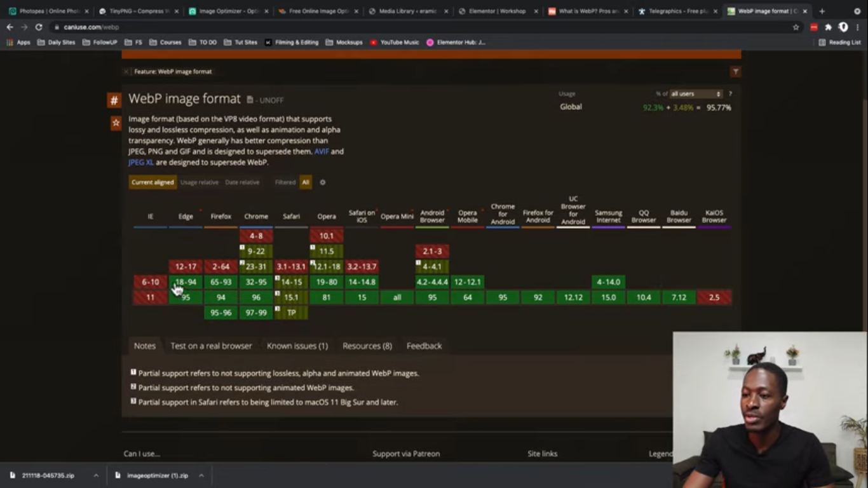Open a new browser tab
The image size is (868, 488).
point(822,11)
